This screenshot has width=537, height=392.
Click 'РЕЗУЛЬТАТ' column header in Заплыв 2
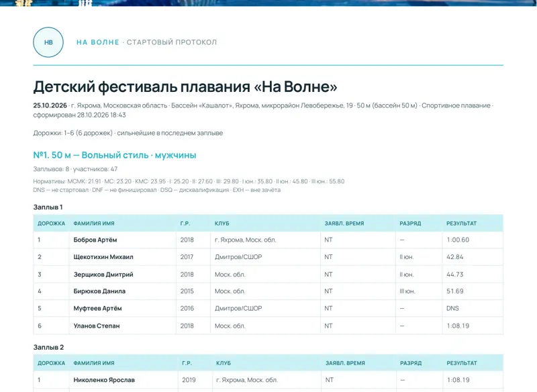coord(462,363)
